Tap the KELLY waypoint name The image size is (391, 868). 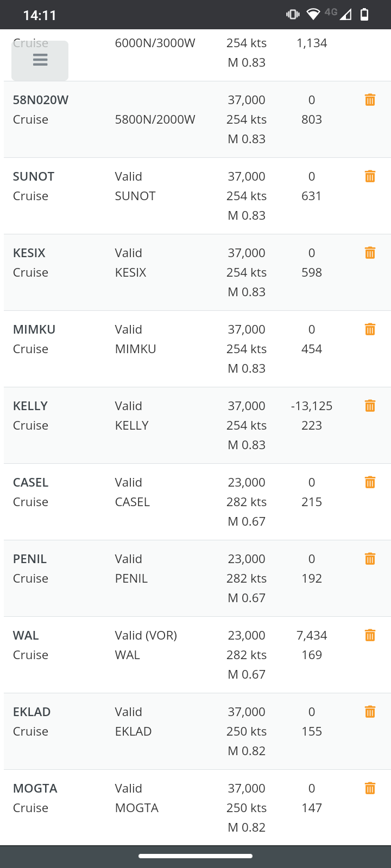30,406
